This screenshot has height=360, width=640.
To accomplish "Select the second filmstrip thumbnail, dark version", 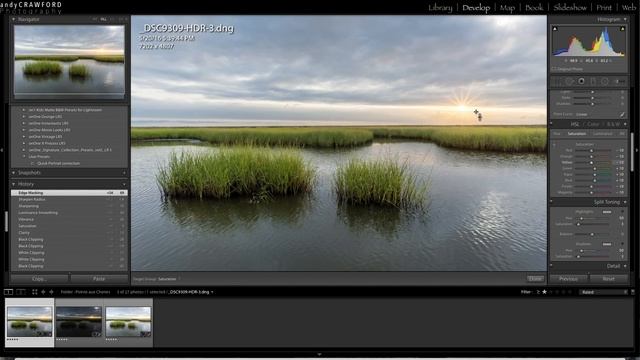I will pyautogui.click(x=79, y=322).
